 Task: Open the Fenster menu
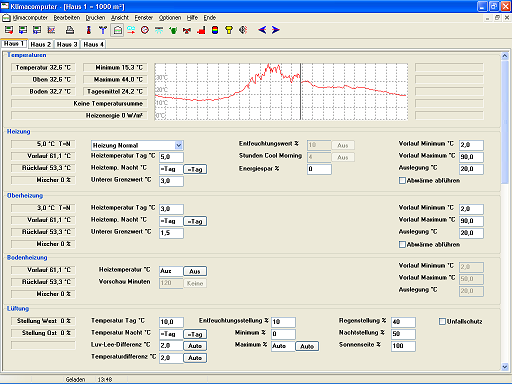144,18
